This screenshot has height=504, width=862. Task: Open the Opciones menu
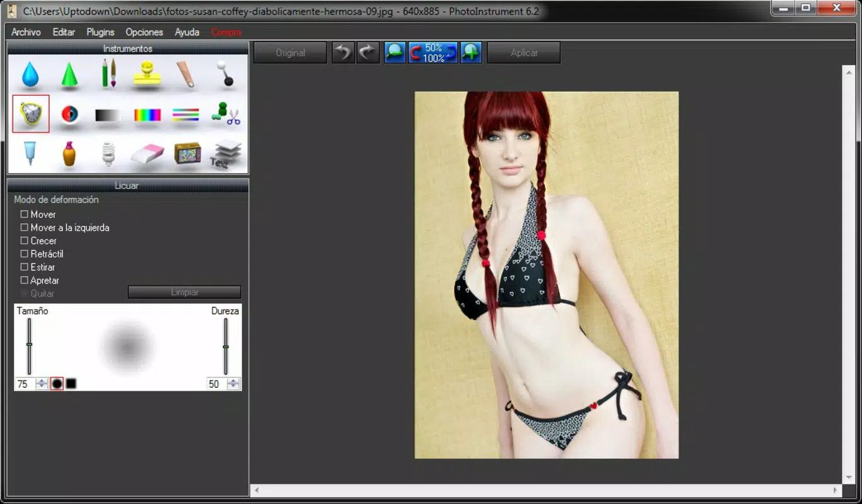pyautogui.click(x=144, y=32)
